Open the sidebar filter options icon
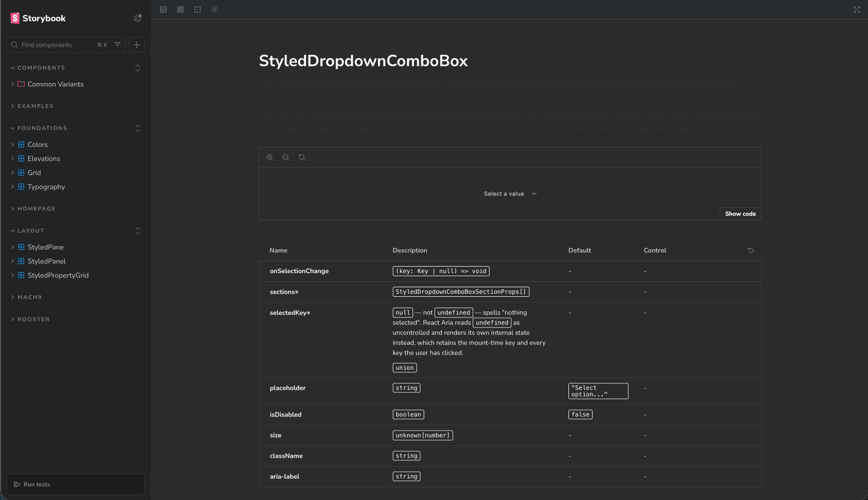The height and width of the screenshot is (500, 868). coord(118,45)
